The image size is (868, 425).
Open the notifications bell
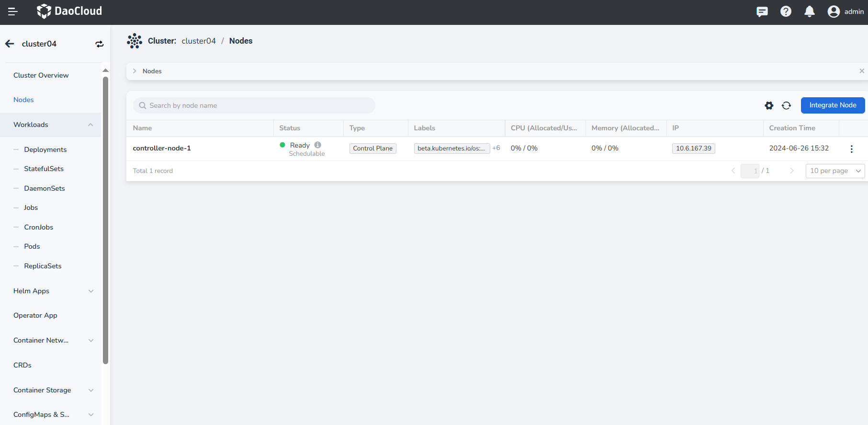tap(809, 11)
